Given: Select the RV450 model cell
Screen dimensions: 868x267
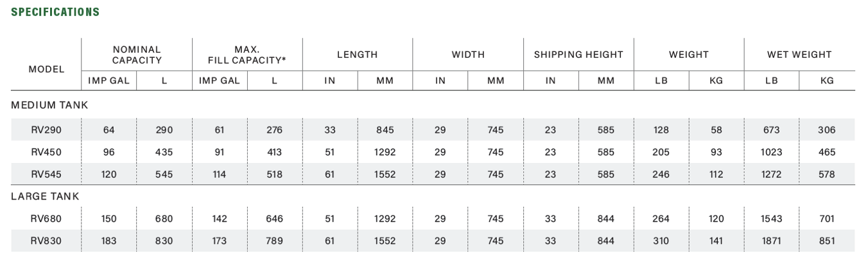Looking at the screenshot, I should point(46,152).
